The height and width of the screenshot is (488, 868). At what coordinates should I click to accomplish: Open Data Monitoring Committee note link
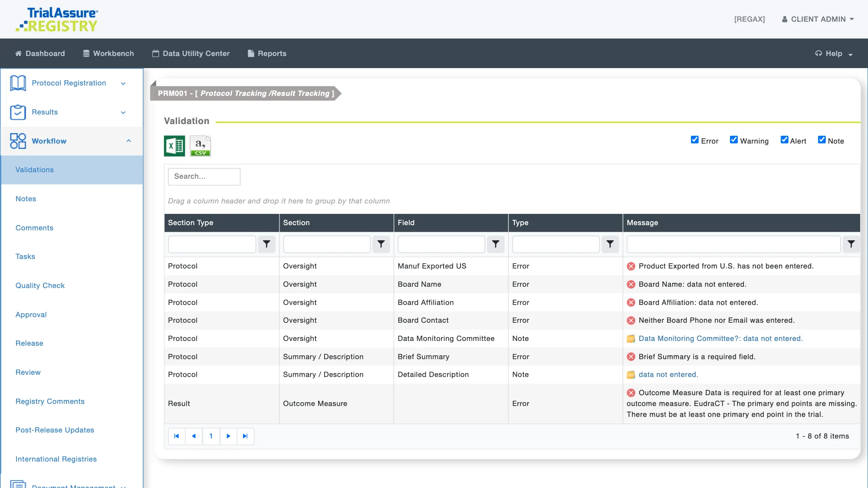(720, 338)
